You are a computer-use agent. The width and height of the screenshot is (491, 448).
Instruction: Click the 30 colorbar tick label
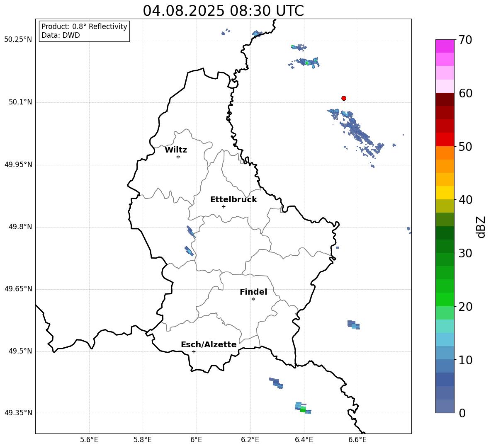(465, 253)
